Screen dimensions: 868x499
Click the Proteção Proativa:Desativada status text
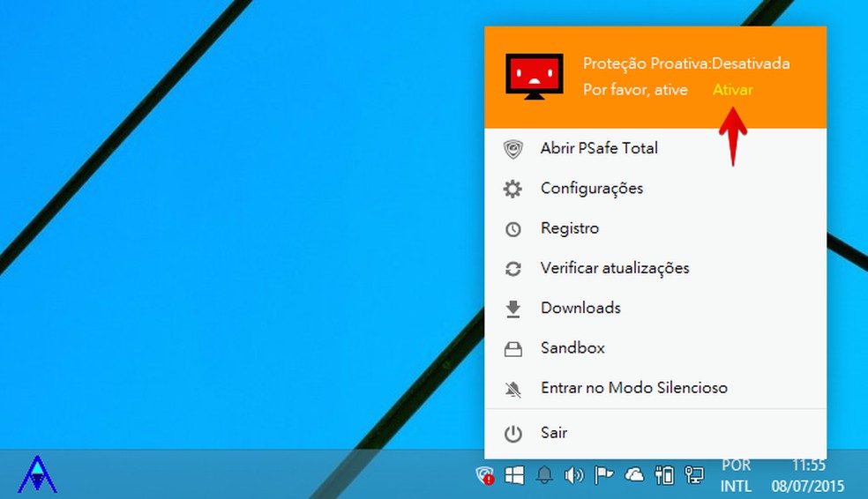pyautogui.click(x=686, y=63)
